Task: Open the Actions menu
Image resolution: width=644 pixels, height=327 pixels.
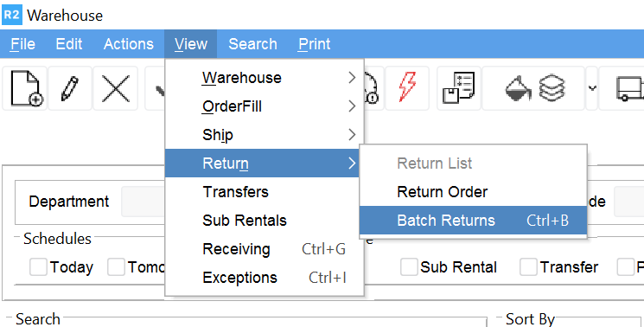Action: click(129, 44)
